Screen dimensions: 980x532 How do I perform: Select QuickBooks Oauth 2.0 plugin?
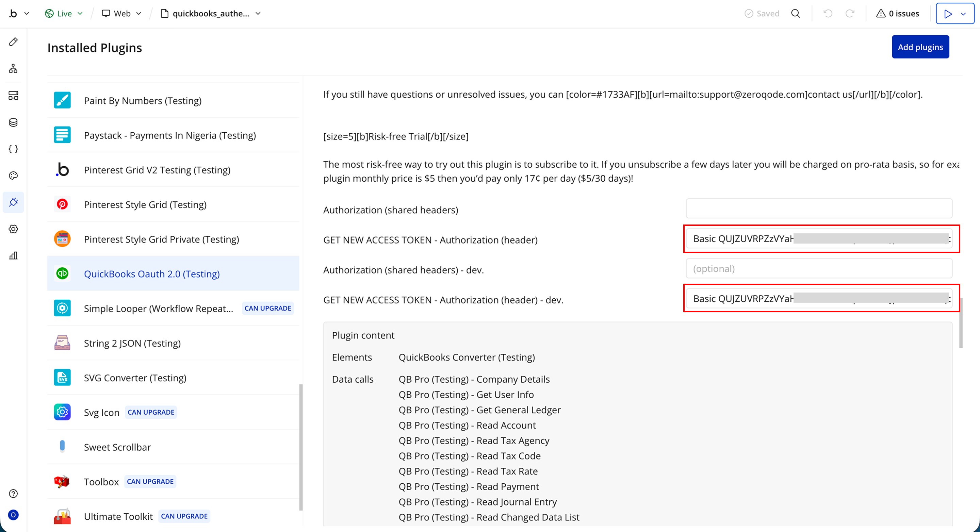(151, 274)
